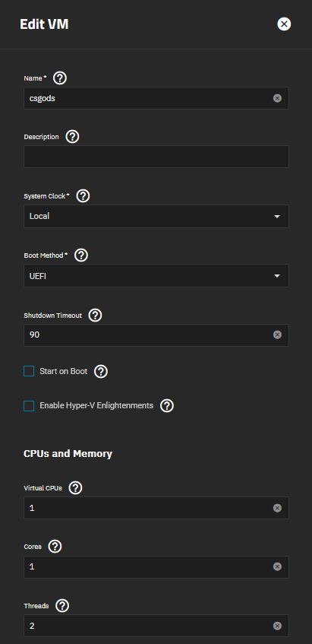Open Cores help icon
Viewport: 312px width, 644px height.
(x=55, y=547)
